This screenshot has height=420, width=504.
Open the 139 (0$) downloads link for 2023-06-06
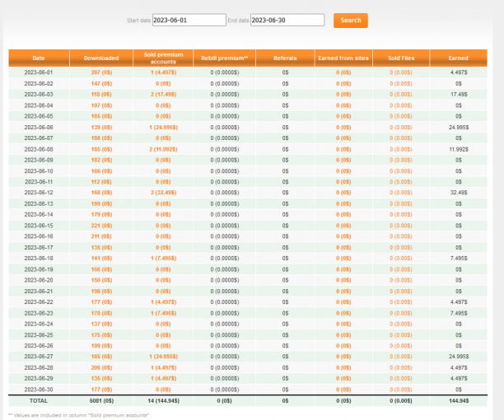[101, 128]
